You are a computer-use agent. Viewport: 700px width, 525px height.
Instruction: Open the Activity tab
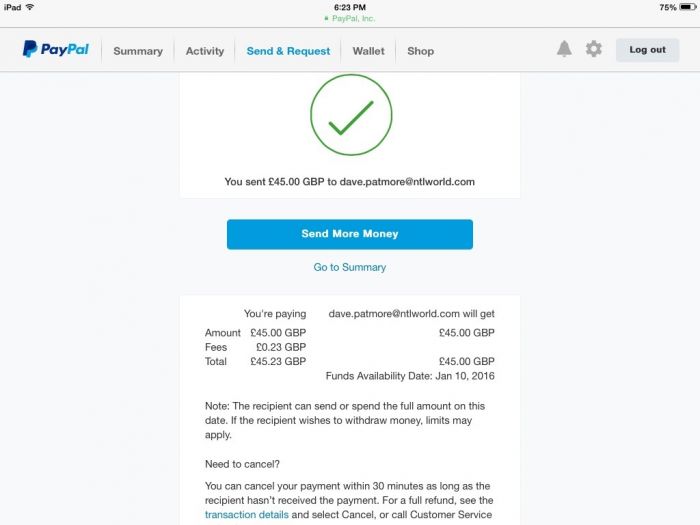coord(205,51)
